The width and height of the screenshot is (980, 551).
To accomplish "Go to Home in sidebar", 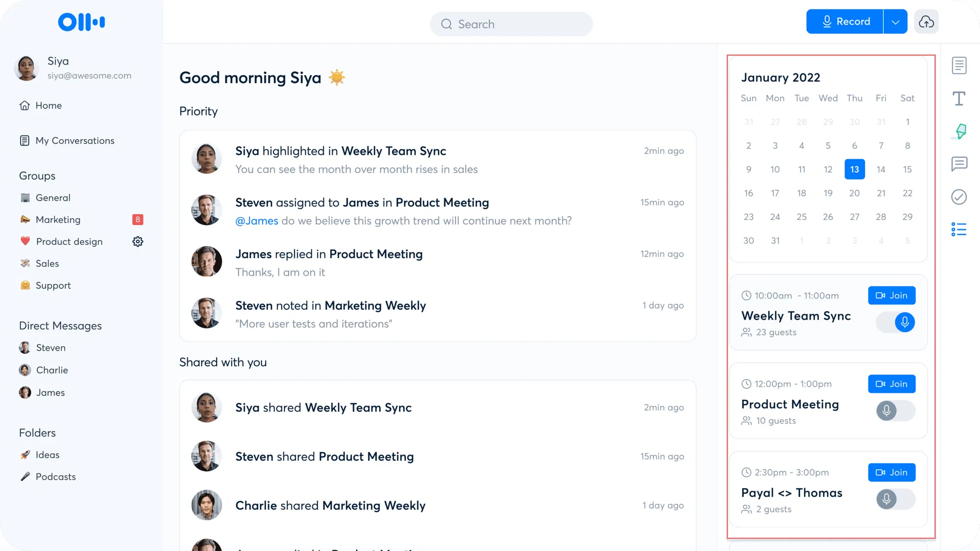I will pos(48,105).
